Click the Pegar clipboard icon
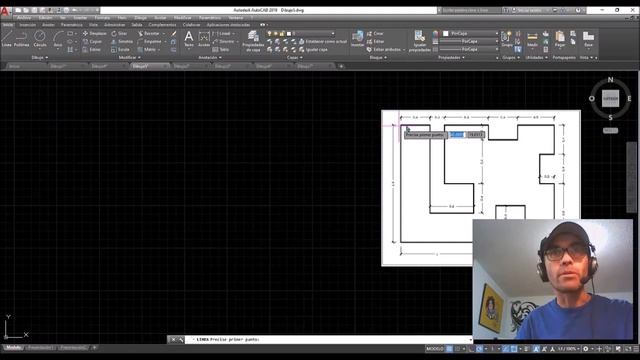 (560, 39)
